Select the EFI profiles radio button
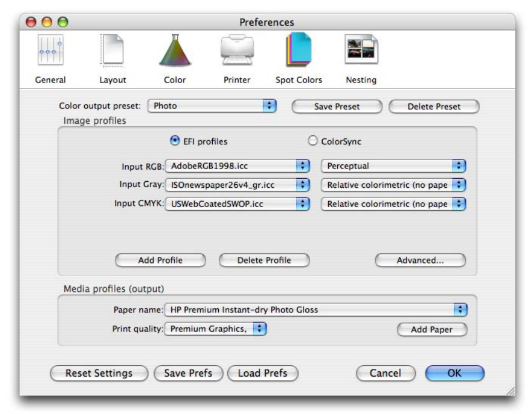The width and height of the screenshot is (532, 414). [x=175, y=141]
